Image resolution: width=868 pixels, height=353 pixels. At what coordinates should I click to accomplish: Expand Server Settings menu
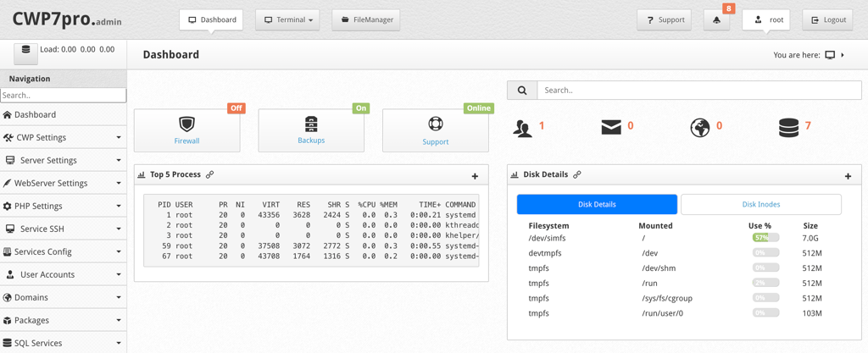63,160
